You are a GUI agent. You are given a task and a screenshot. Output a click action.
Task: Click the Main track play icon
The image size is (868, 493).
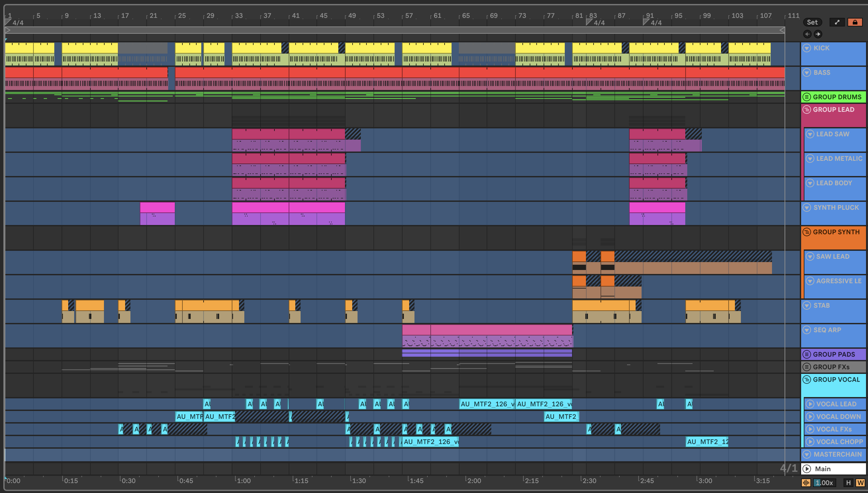807,469
